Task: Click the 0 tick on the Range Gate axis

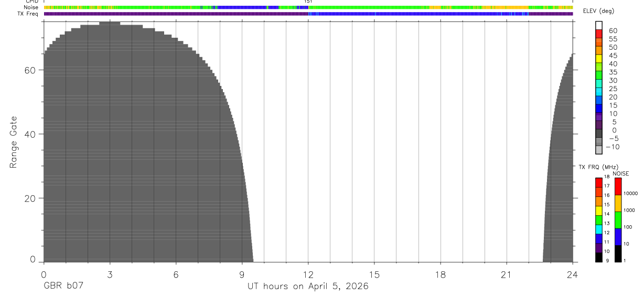Action: click(x=33, y=259)
